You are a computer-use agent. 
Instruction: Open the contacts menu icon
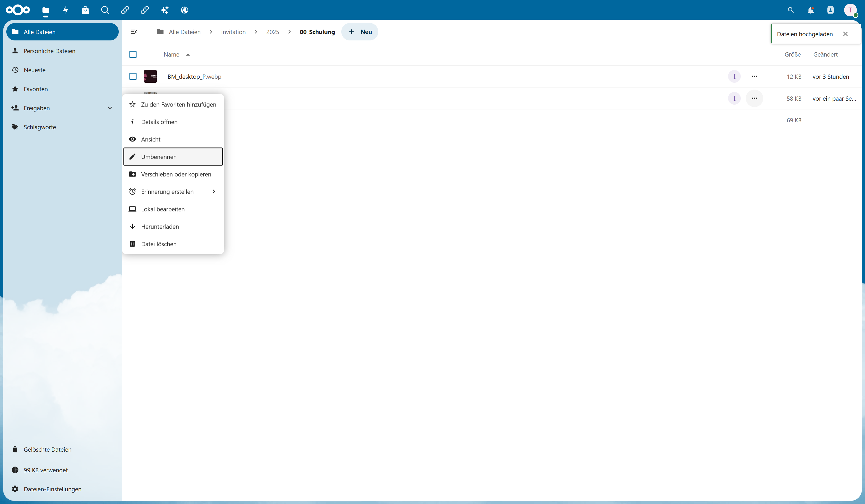(831, 10)
